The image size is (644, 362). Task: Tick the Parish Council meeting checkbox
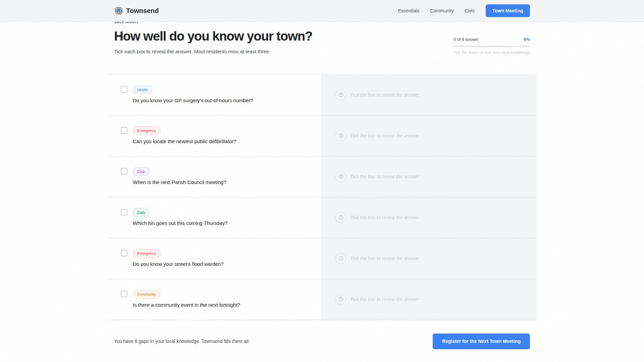(x=124, y=171)
